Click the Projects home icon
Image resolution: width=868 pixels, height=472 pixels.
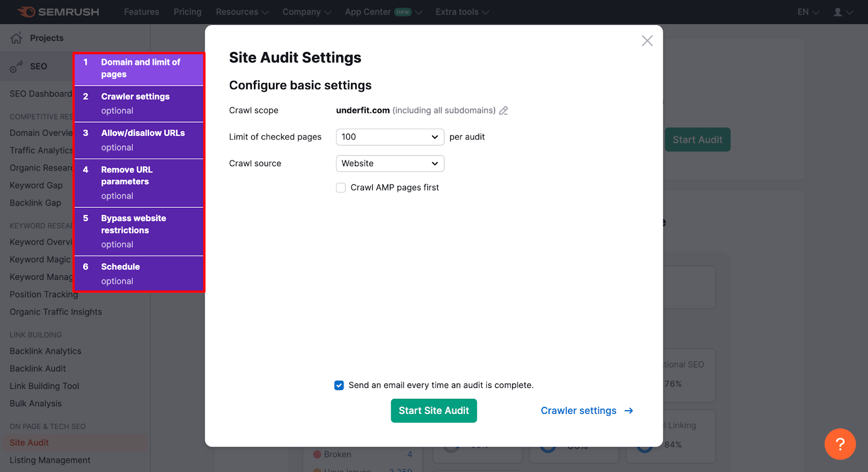17,37
